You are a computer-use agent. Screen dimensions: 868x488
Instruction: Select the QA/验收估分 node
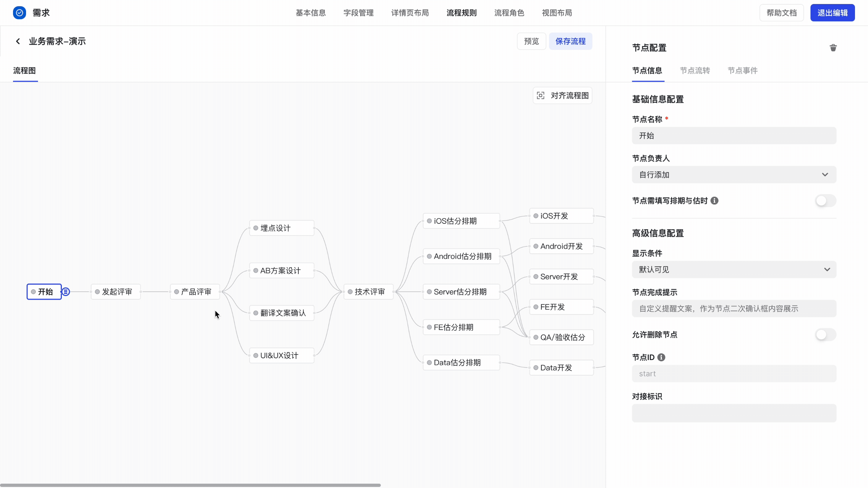click(x=562, y=337)
